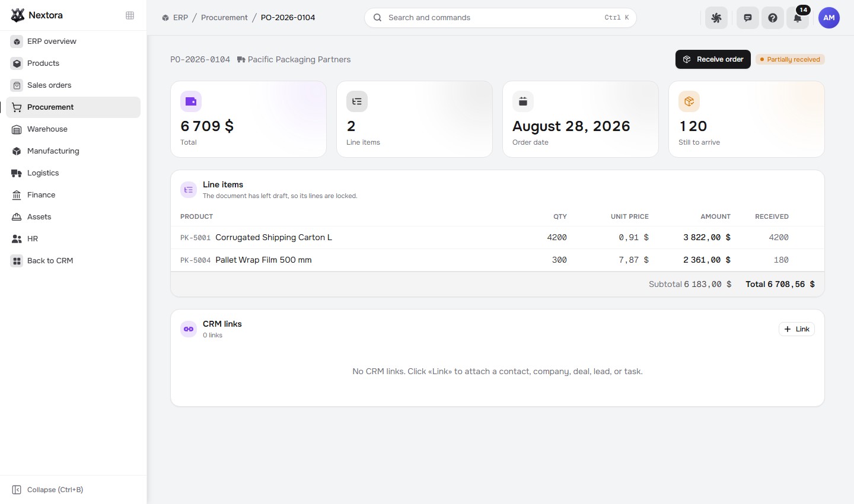Viewport: 854px width, 504px height.
Task: Go Back to CRM
Action: [74, 261]
